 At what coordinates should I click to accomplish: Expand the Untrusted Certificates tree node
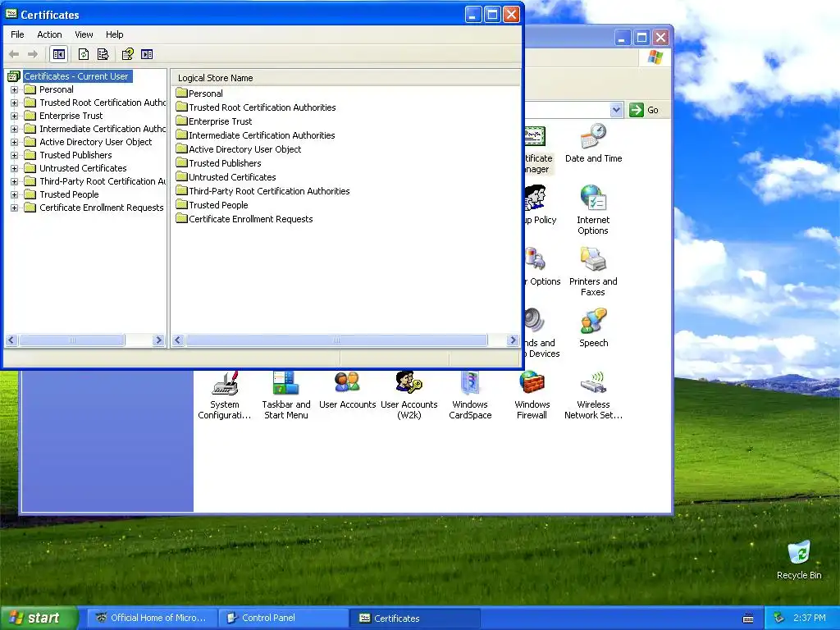[x=15, y=168]
